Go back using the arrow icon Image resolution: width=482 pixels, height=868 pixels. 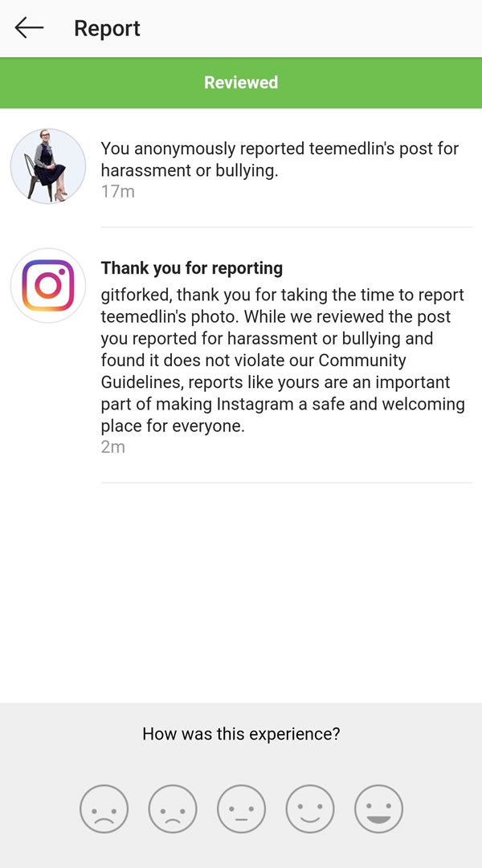pos(29,28)
